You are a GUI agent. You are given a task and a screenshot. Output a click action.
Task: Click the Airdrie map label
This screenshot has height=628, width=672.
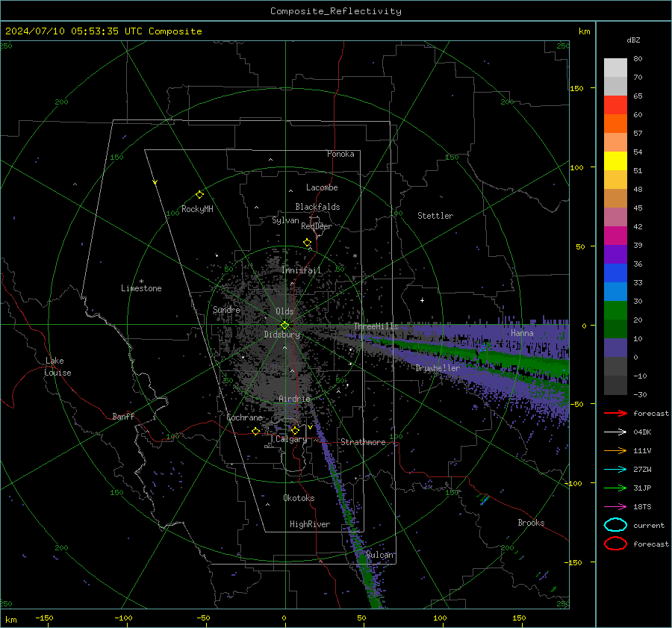click(x=294, y=399)
